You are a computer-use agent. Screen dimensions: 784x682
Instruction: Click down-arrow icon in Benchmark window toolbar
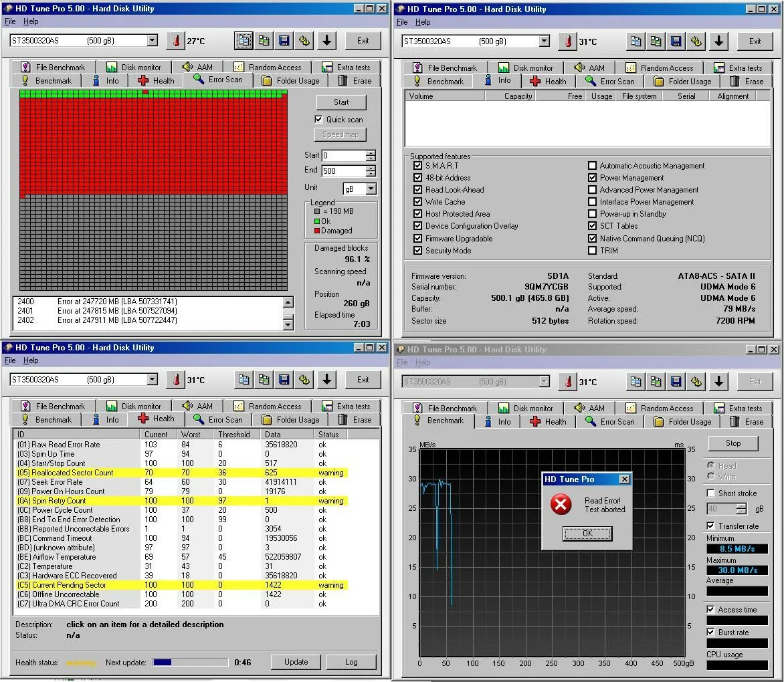(x=719, y=382)
